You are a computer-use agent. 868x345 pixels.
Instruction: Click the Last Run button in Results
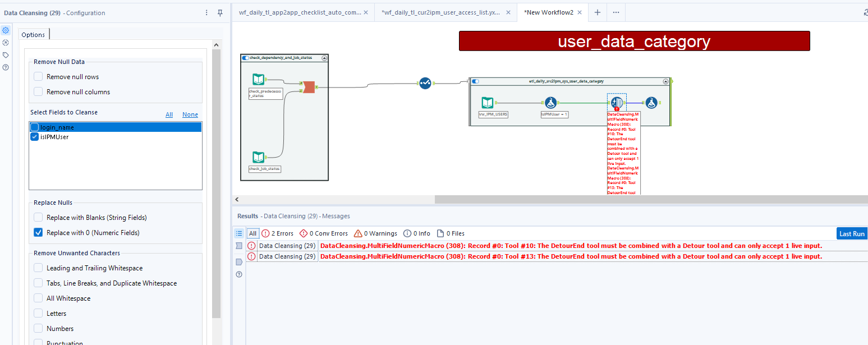click(x=852, y=233)
